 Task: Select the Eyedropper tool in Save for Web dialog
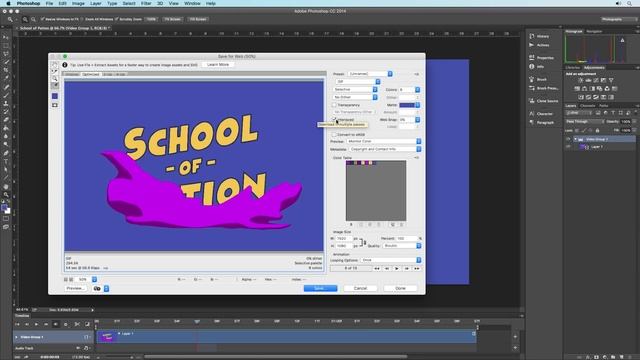pyautogui.click(x=55, y=85)
